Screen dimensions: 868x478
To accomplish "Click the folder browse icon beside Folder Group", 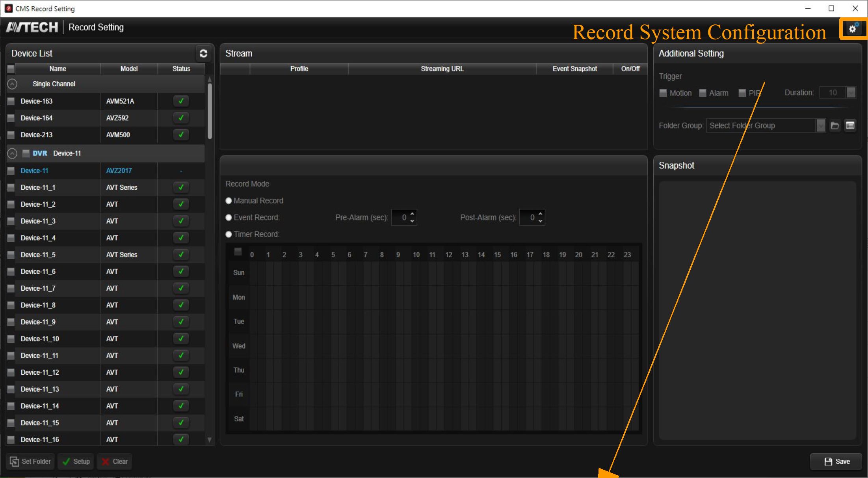I will click(835, 125).
